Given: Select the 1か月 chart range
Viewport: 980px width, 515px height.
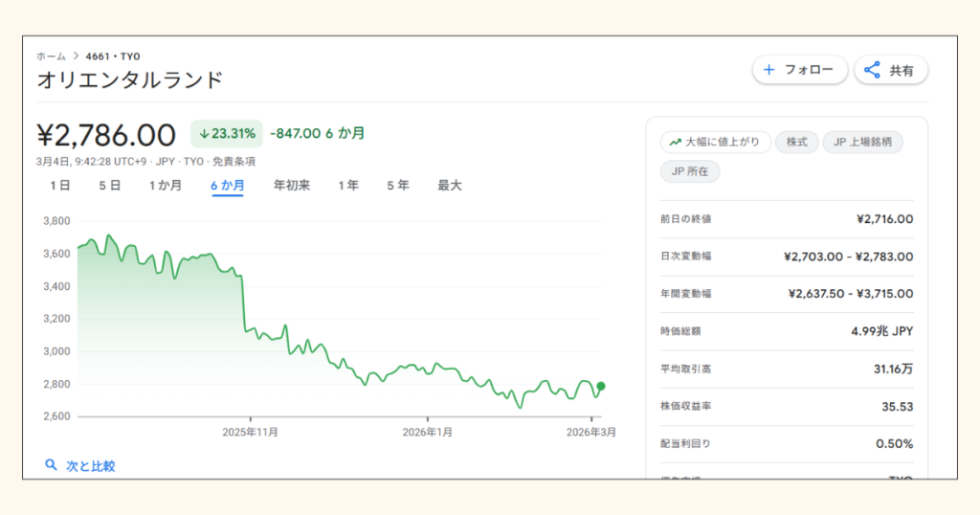Looking at the screenshot, I should 165,186.
